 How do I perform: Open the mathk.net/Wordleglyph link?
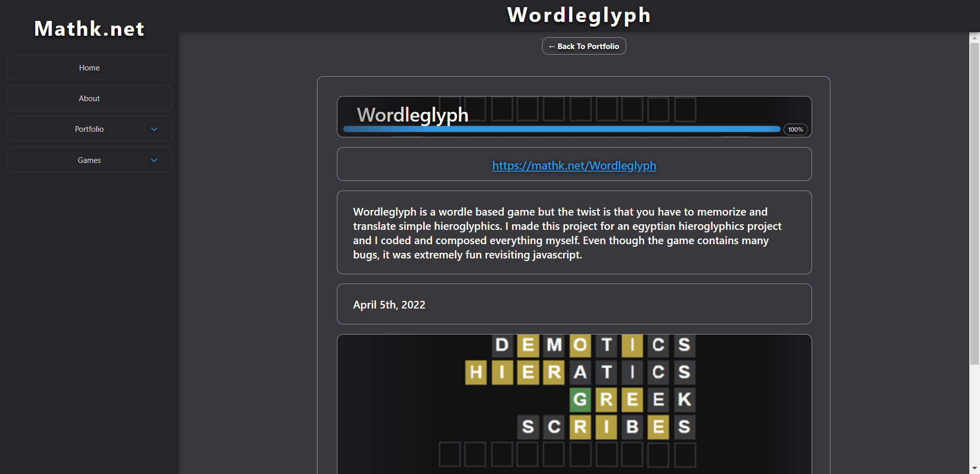pos(574,165)
